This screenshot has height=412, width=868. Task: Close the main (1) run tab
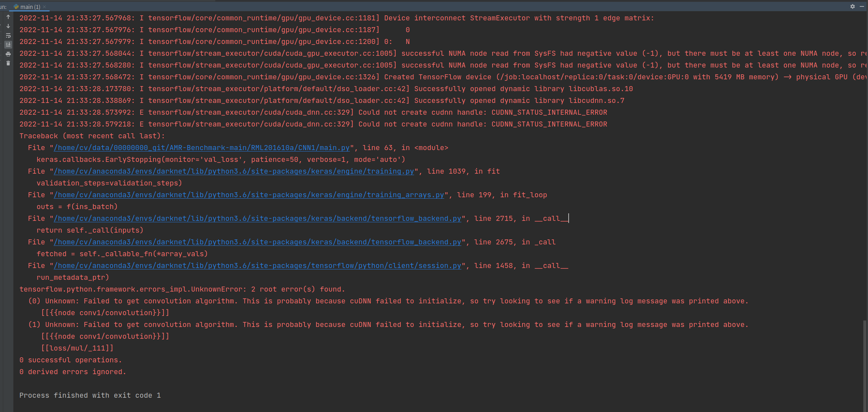point(44,7)
